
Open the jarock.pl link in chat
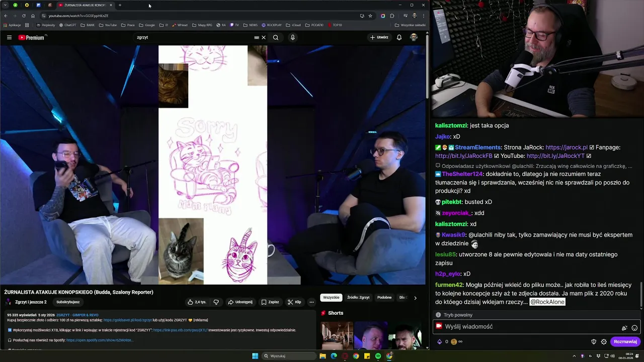(x=567, y=147)
